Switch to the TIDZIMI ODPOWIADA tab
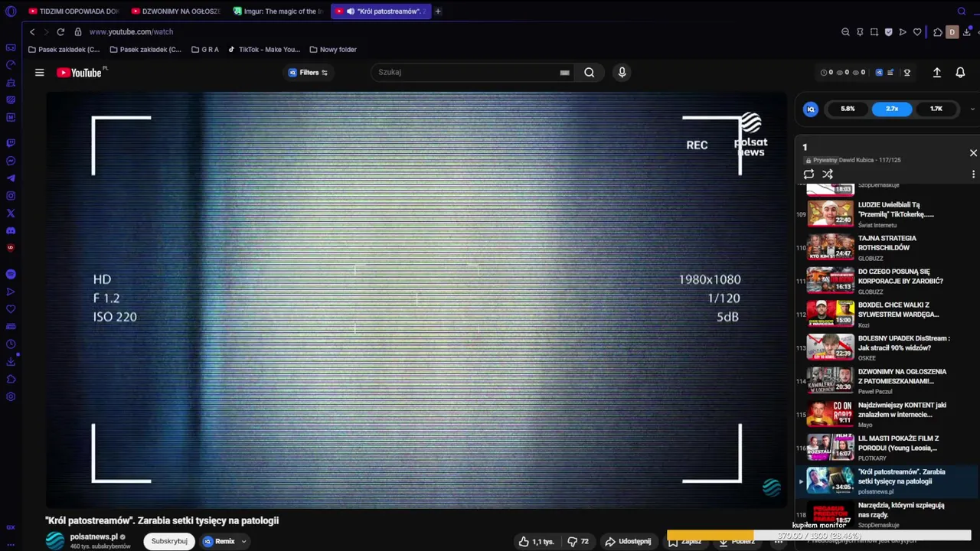 pos(73,11)
